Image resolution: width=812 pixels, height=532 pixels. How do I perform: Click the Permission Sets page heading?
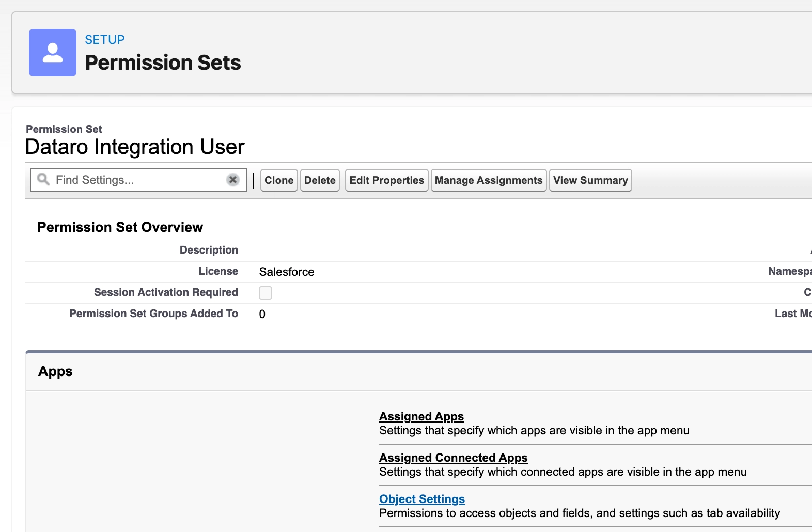163,62
